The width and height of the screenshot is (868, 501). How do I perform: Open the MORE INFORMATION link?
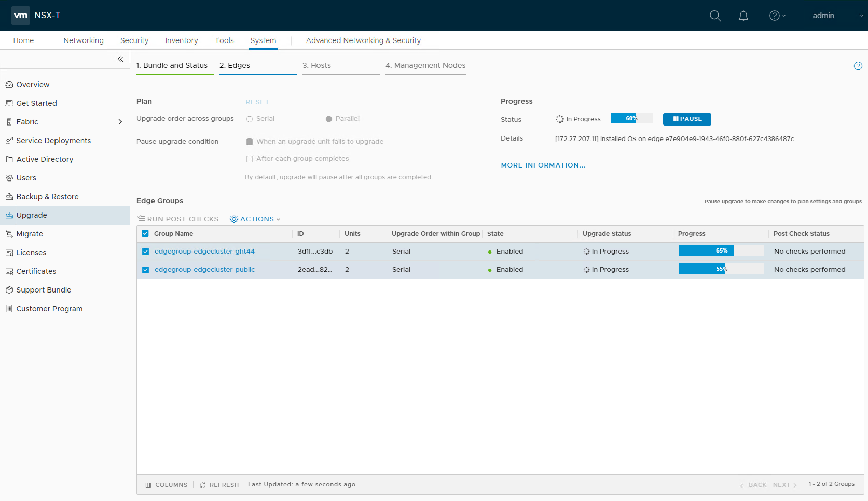[x=543, y=165]
